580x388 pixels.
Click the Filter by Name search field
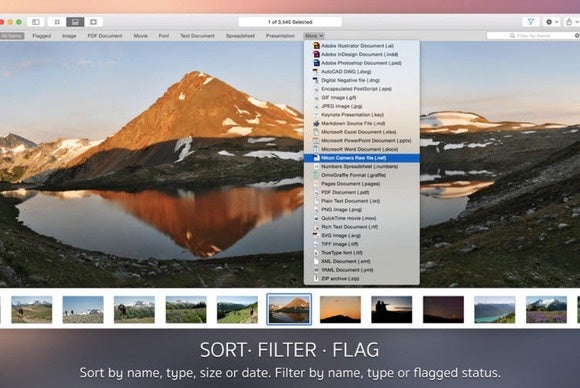pyautogui.click(x=532, y=36)
